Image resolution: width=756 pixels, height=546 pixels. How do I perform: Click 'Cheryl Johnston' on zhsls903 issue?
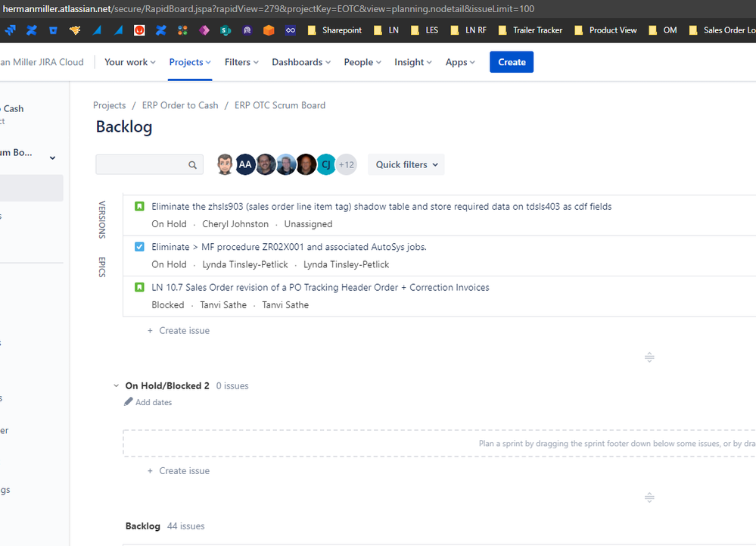tap(235, 224)
